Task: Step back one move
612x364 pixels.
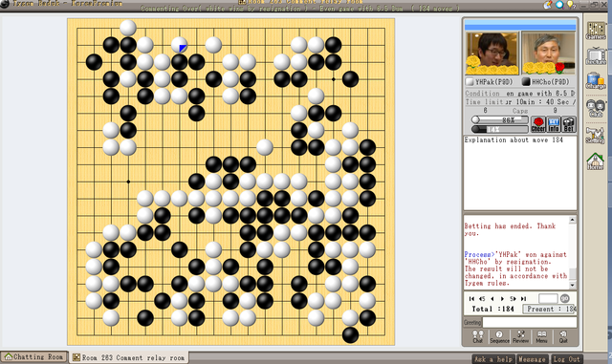Action: [492, 298]
